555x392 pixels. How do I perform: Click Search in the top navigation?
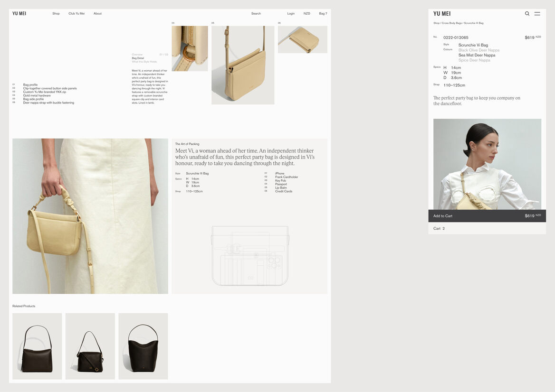(x=256, y=14)
